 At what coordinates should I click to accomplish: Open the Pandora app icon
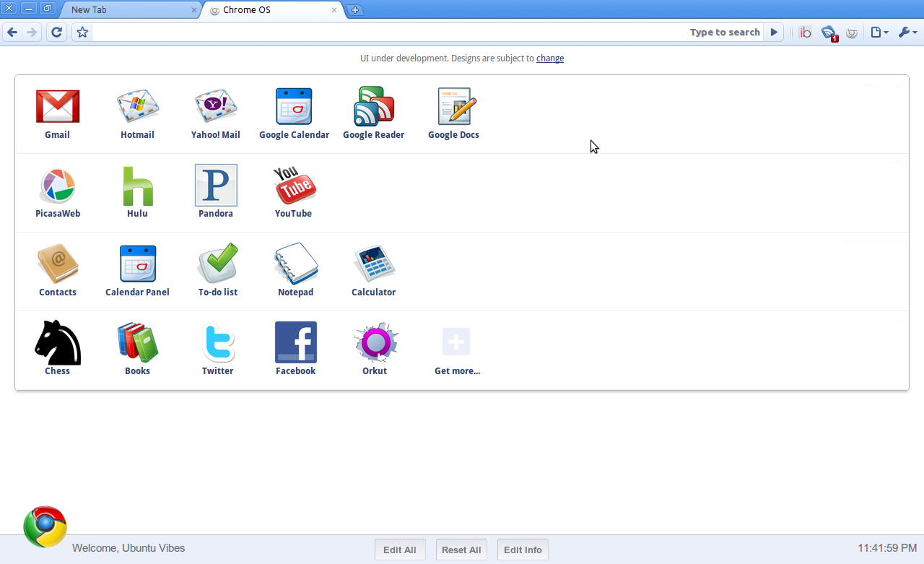pyautogui.click(x=216, y=185)
